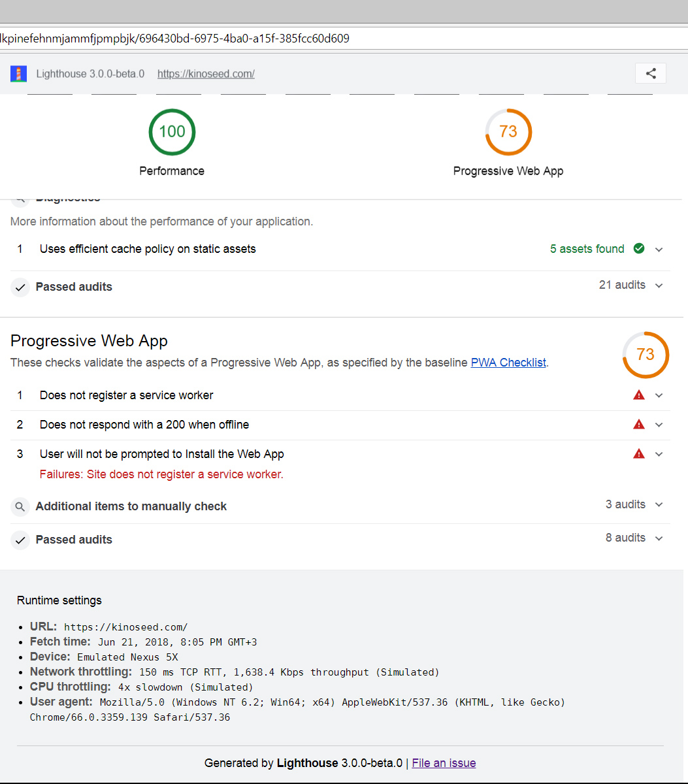688x784 pixels.
Task: Click checkmark icon of PWA Passed audits
Action: (20, 540)
